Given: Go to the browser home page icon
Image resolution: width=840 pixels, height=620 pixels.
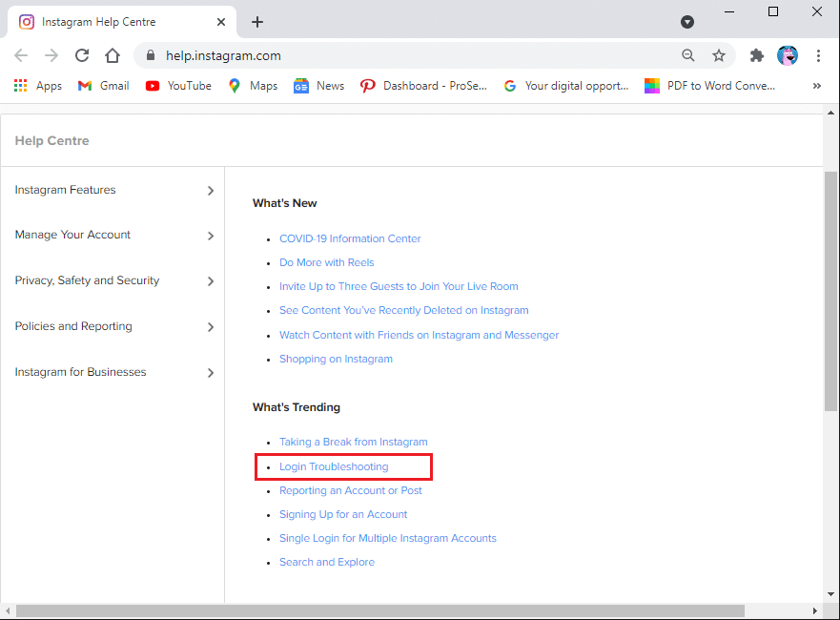Looking at the screenshot, I should (113, 55).
